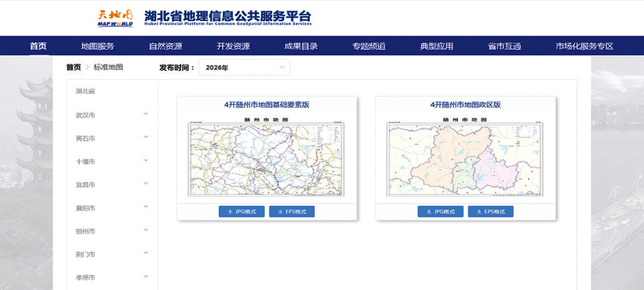Click the 首页 breadcrumb link
Image resolution: width=644 pixels, height=290 pixels.
[x=73, y=68]
